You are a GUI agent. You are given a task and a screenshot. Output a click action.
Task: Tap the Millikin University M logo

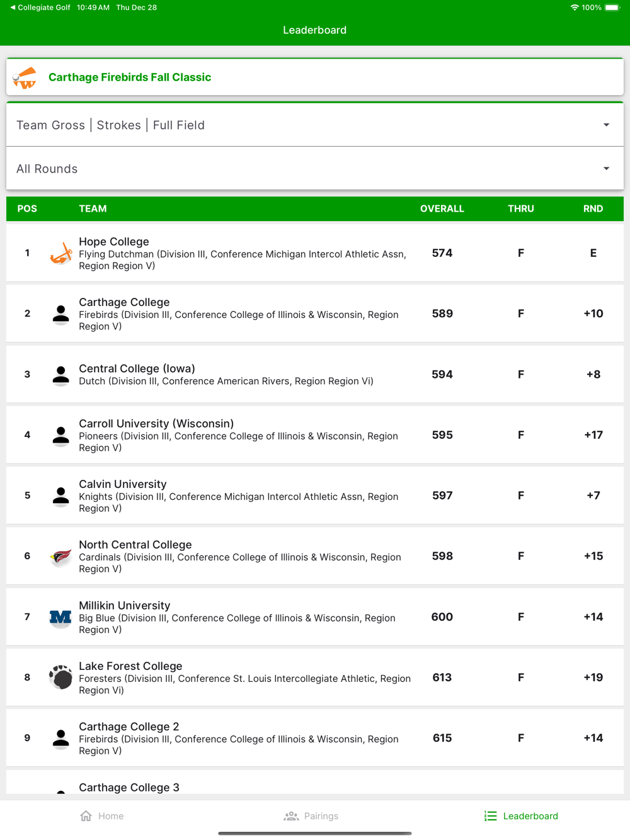(x=60, y=617)
